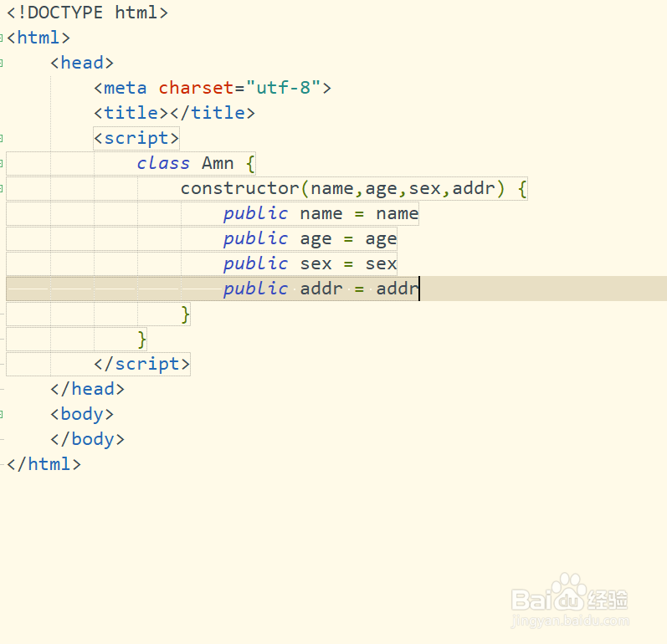Click 'public' on the name assignment line

[x=255, y=214]
